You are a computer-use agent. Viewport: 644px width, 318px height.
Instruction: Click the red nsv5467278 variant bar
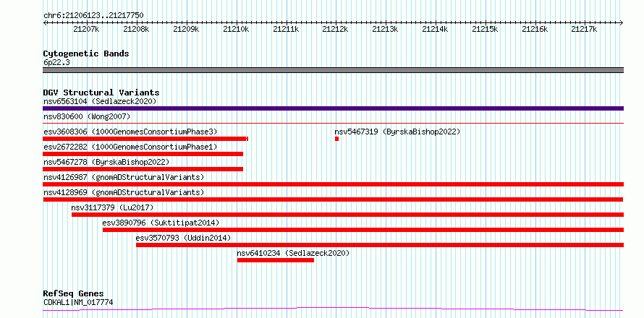click(x=143, y=169)
